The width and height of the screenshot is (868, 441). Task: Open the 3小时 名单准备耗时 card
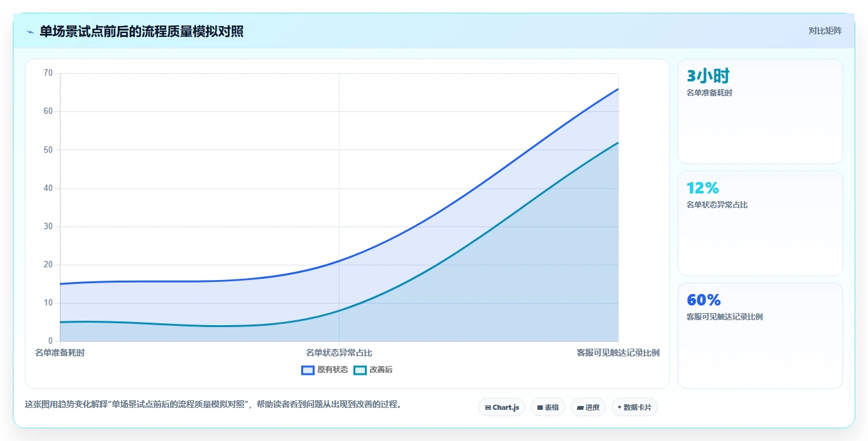coord(760,111)
